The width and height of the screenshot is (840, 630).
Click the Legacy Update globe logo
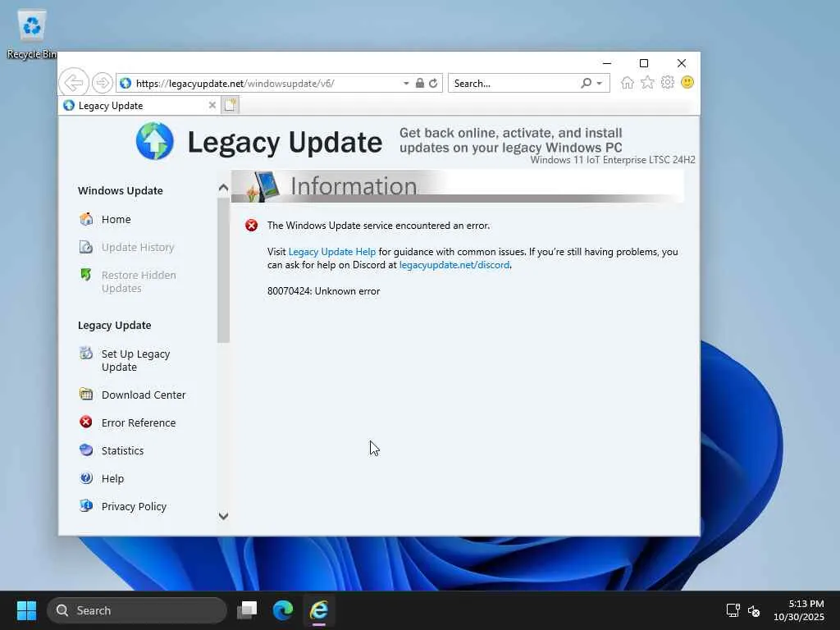click(x=155, y=141)
